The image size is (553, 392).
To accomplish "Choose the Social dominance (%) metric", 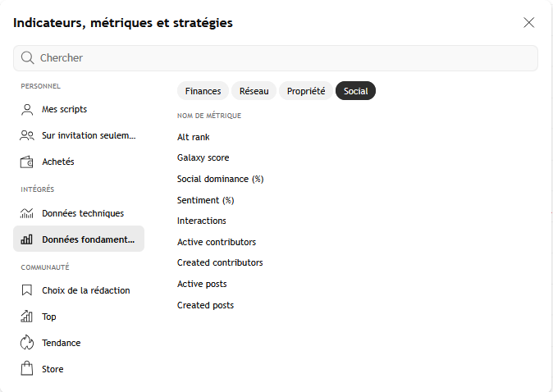I will click(220, 179).
